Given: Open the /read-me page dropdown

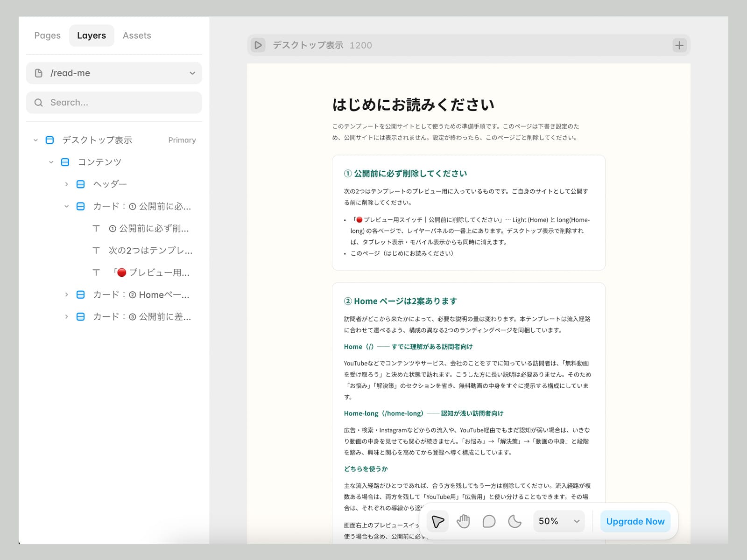Looking at the screenshot, I should (114, 73).
